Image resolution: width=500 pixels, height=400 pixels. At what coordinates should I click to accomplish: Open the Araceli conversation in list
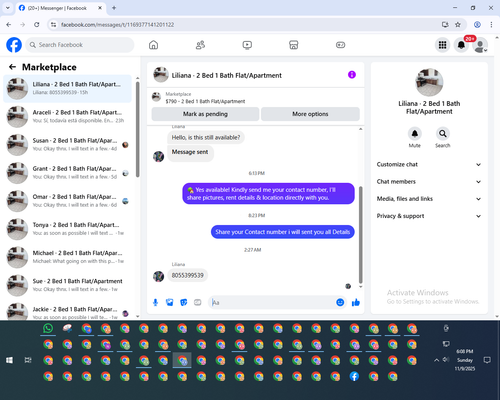tap(68, 117)
